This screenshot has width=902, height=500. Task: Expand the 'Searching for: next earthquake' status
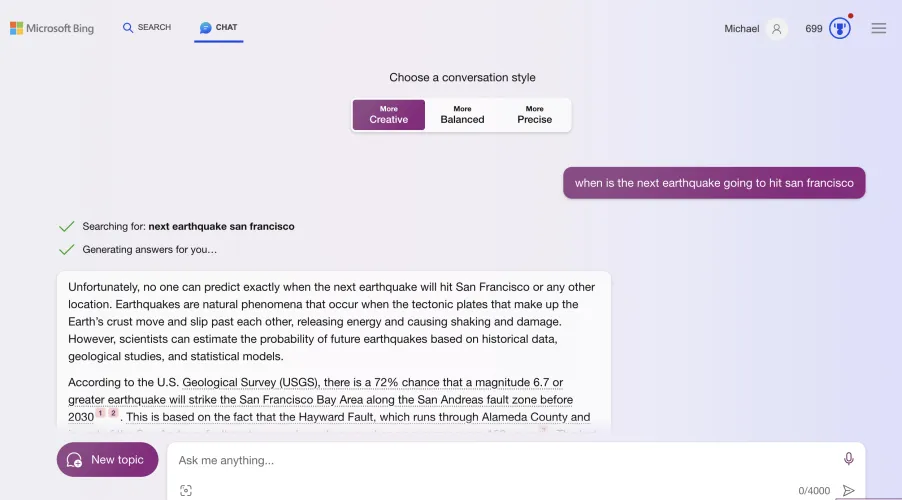(x=188, y=226)
